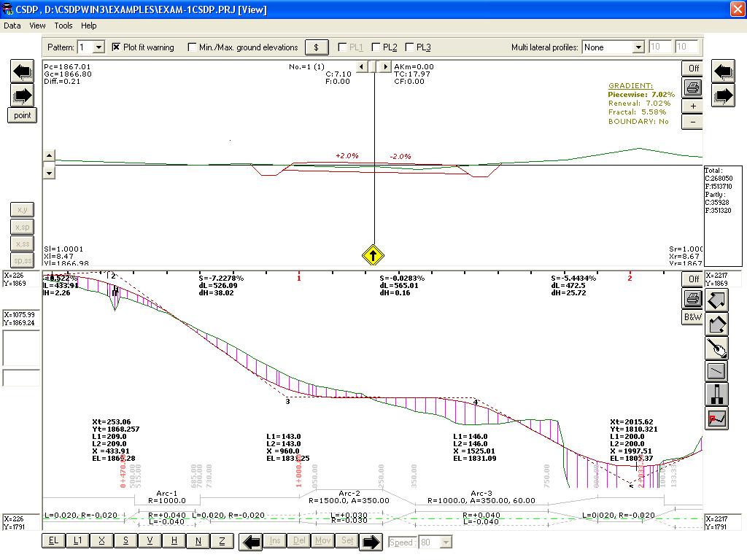Open the Tools menu
The height and width of the screenshot is (560, 747).
pyautogui.click(x=63, y=26)
